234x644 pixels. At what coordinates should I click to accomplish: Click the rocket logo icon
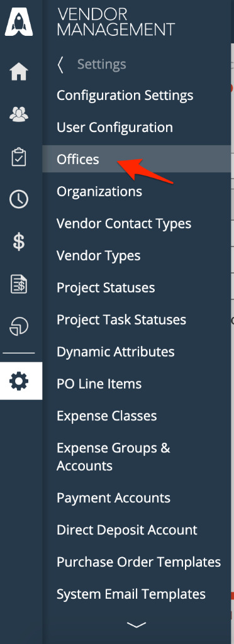pos(19,23)
